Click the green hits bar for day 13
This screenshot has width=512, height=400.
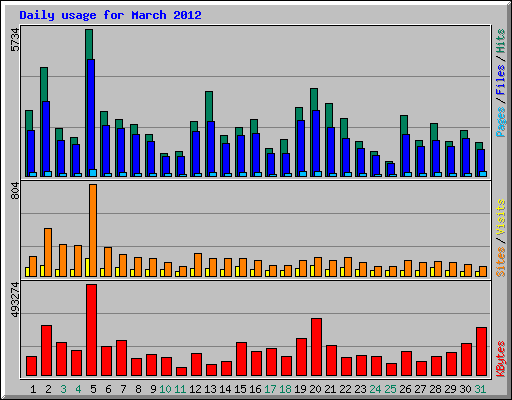pos(209,106)
